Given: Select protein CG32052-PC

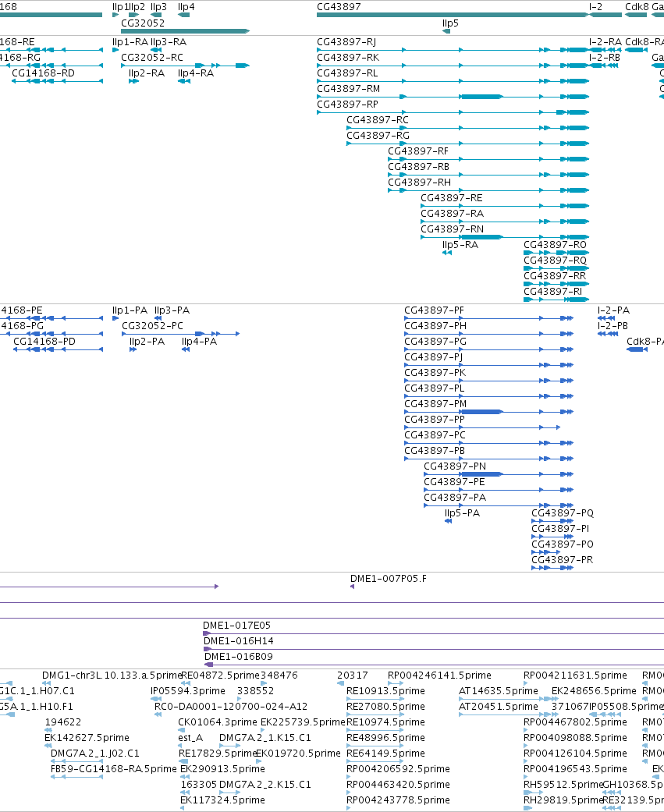Looking at the screenshot, I should click(x=153, y=326).
